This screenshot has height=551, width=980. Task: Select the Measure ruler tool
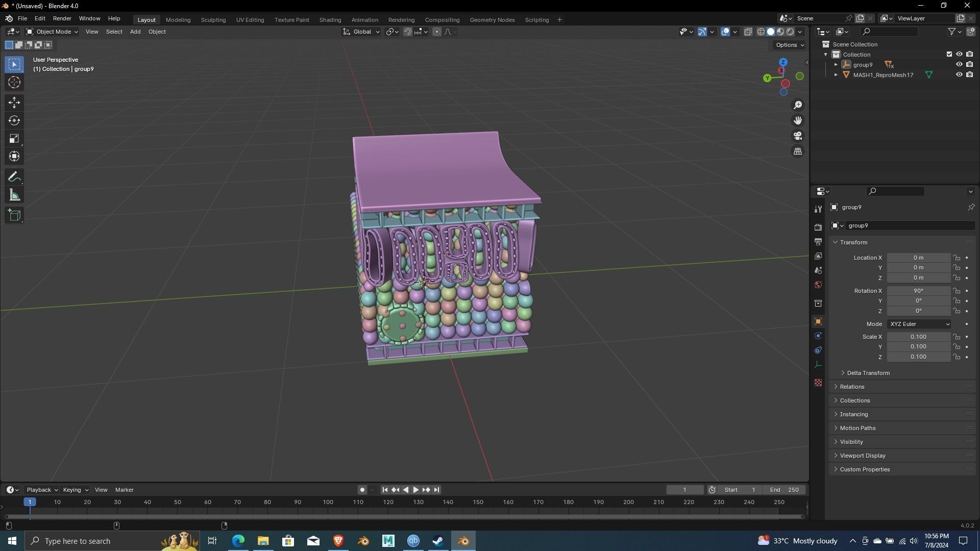[x=14, y=195]
